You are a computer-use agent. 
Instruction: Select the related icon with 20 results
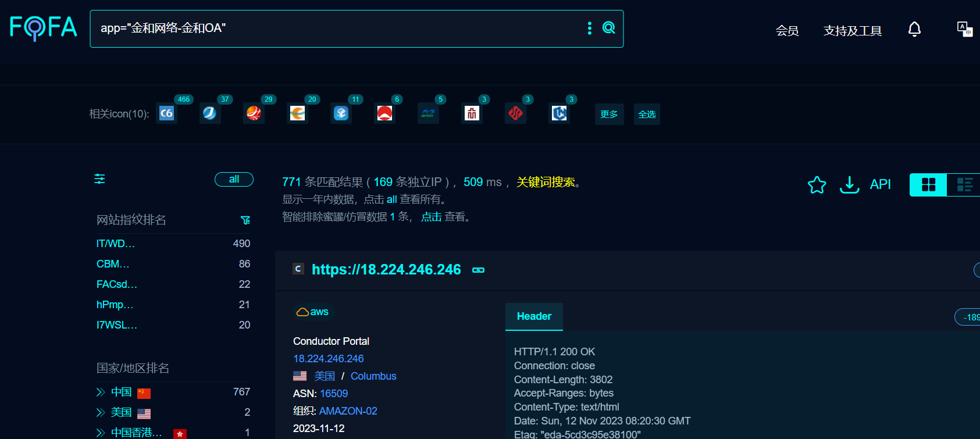297,113
